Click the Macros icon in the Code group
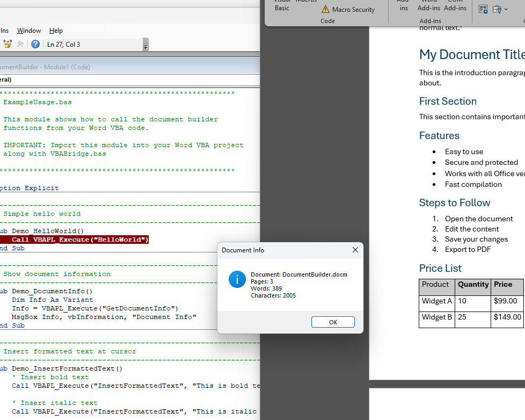Screen dimensions: 525x420 click(306, 4)
